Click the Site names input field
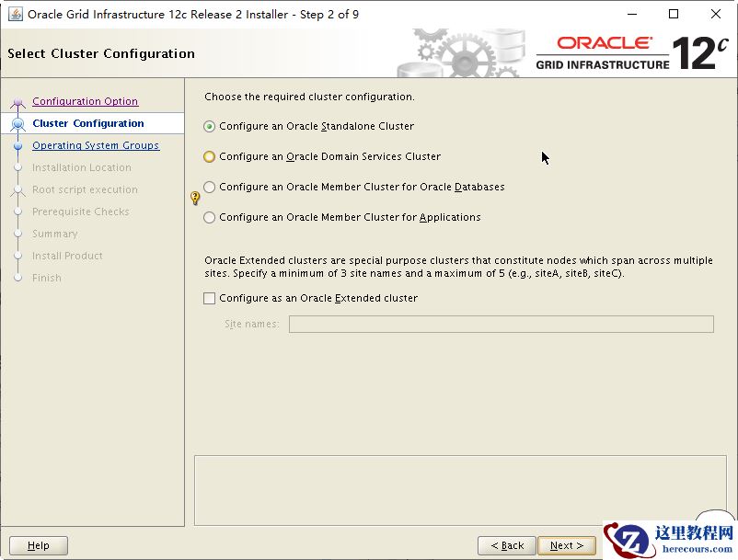This screenshot has height=560, width=738. point(502,324)
